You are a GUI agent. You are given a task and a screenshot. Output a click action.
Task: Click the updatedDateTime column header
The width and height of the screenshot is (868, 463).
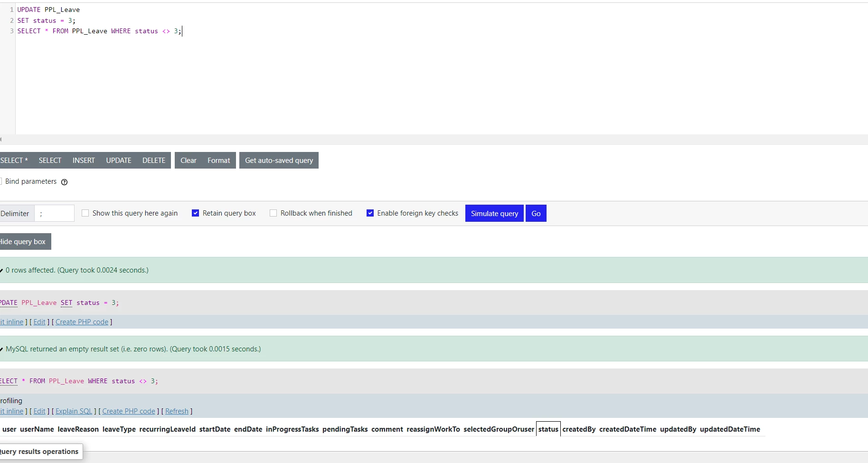pos(730,429)
